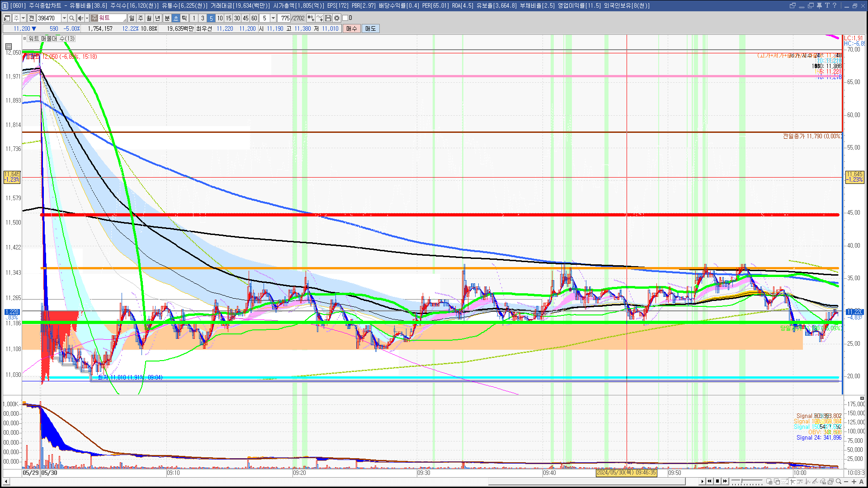Click the plus zoom-in icon at bottom
This screenshot has width=868, height=488.
(854, 481)
